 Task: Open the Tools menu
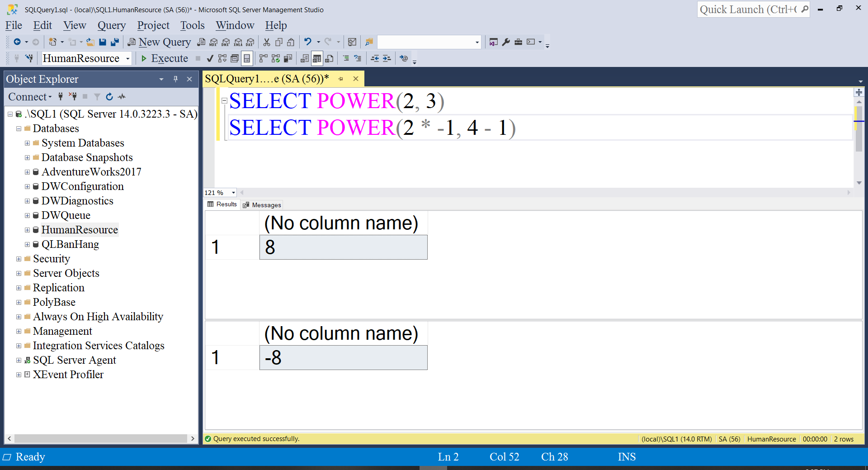192,25
